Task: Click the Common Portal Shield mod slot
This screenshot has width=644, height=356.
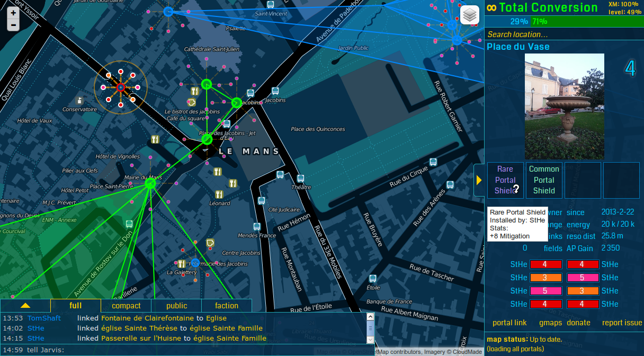Action: pyautogui.click(x=544, y=180)
